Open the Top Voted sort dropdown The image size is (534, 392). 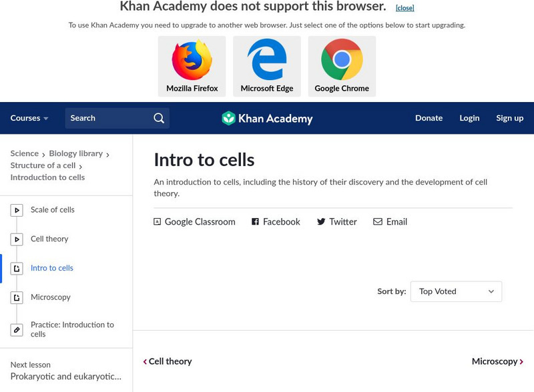(456, 291)
